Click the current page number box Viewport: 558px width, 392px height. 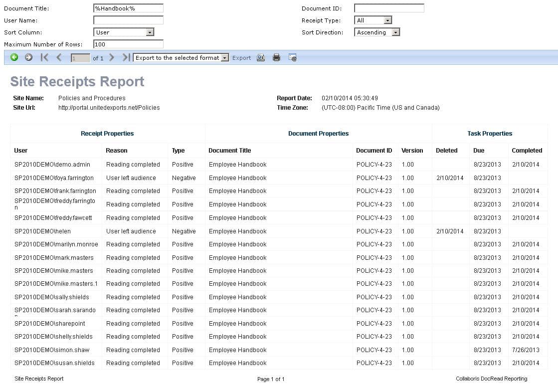tap(80, 57)
